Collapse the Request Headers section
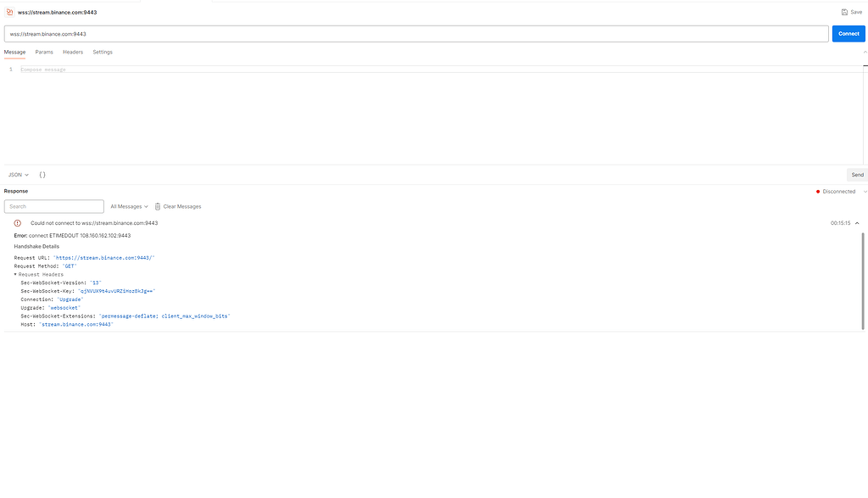 (x=15, y=275)
